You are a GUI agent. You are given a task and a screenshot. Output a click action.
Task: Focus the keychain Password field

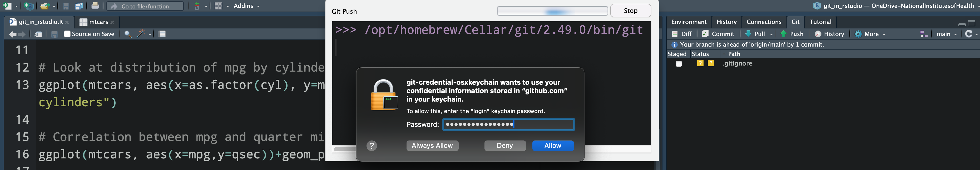coord(508,124)
